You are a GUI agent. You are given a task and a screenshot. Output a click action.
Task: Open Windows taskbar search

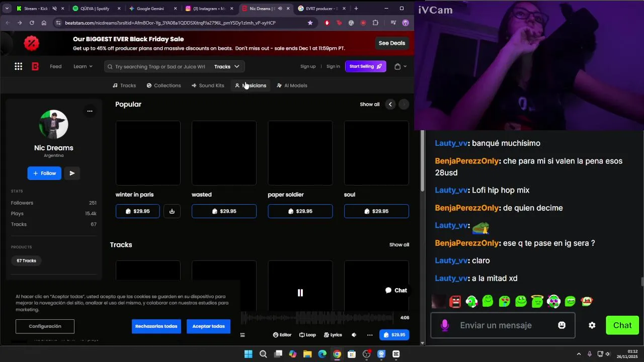(263, 354)
